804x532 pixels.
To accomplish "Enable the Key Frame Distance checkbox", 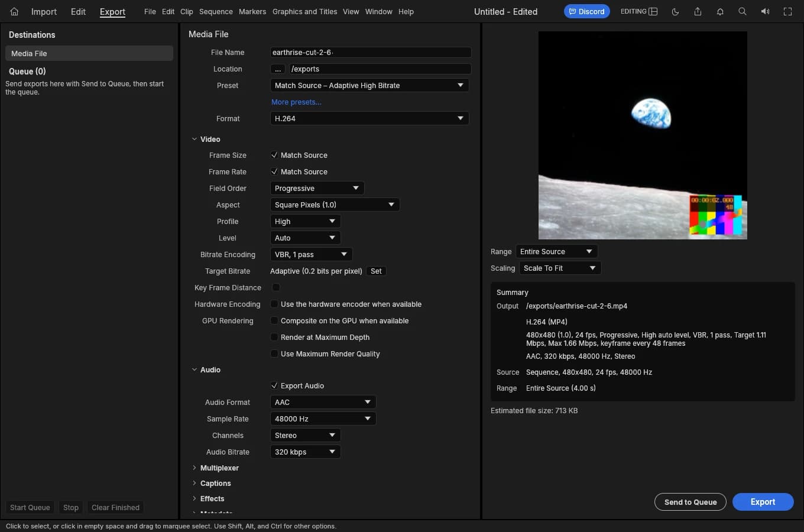I will click(x=276, y=287).
